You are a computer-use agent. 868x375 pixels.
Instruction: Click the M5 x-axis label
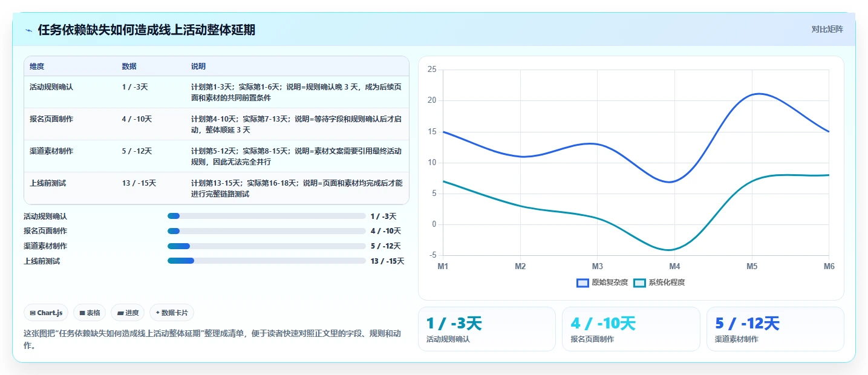coord(752,266)
